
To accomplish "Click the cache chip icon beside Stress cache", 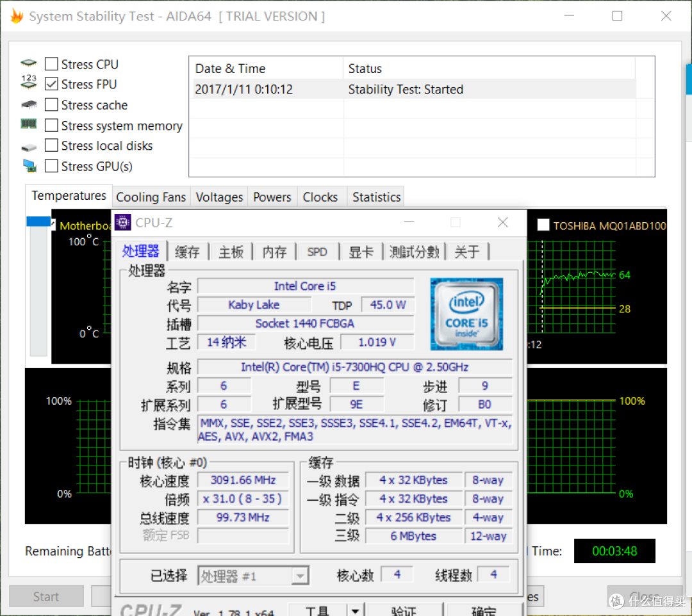I will pos(29,104).
